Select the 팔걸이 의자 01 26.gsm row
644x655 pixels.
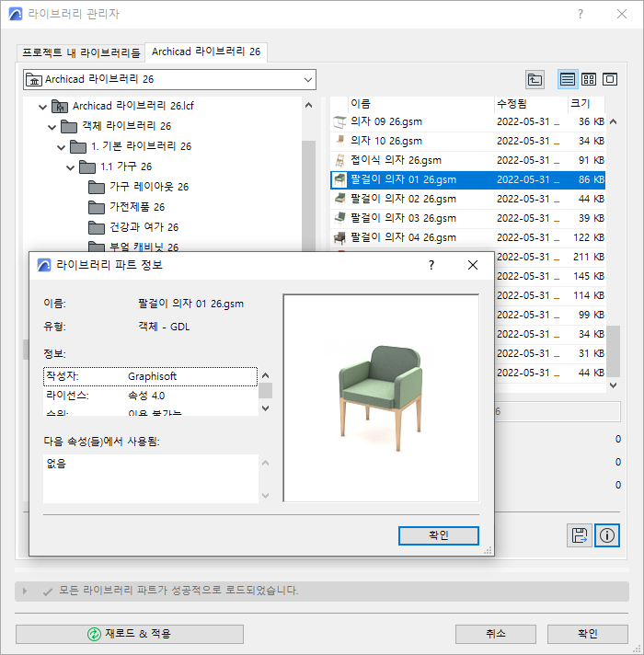pyautogui.click(x=467, y=179)
